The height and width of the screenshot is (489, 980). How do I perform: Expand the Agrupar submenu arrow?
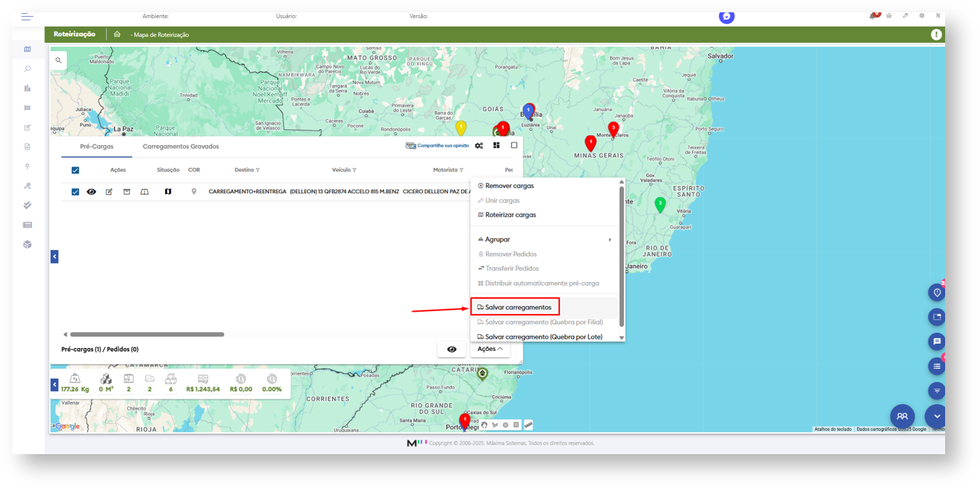610,240
